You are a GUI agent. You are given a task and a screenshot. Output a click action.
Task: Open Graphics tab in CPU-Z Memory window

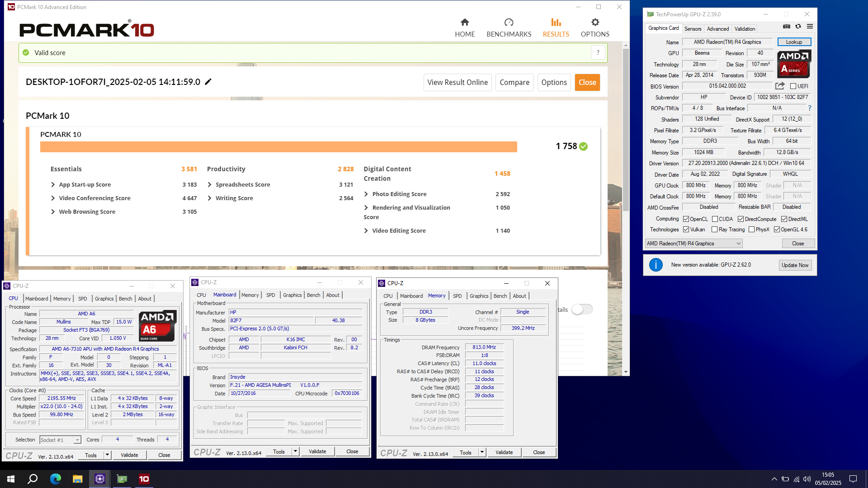point(479,296)
